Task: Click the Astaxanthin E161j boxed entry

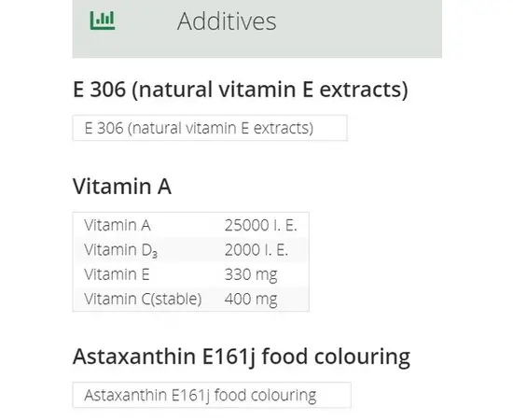Action: tap(212, 395)
